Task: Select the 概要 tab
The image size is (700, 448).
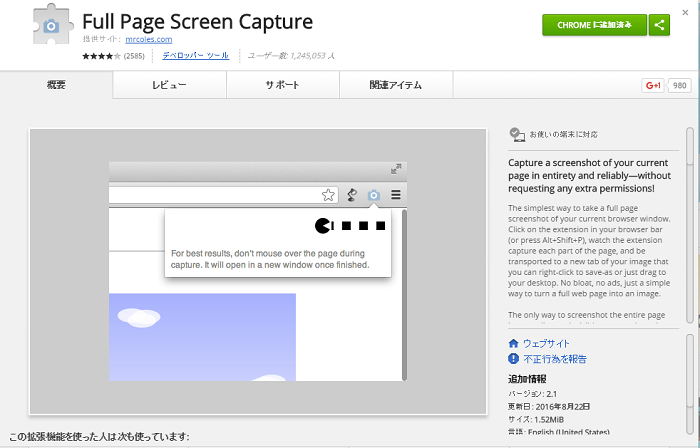Action: (x=56, y=85)
